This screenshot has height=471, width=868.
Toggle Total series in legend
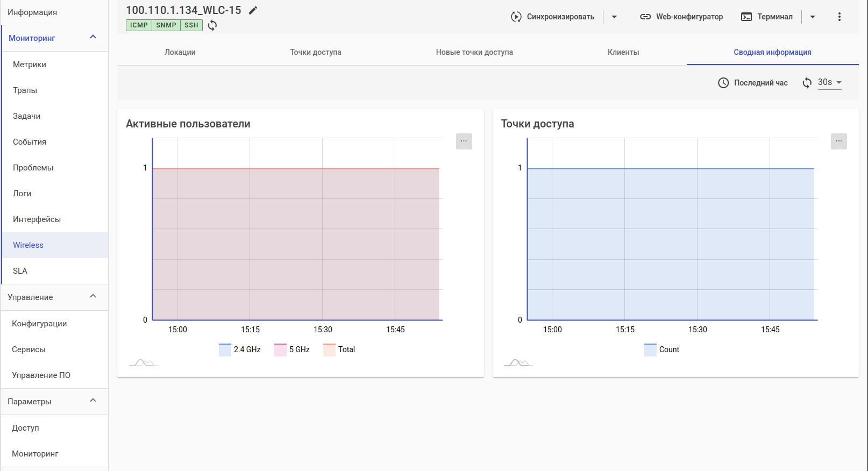pos(339,349)
